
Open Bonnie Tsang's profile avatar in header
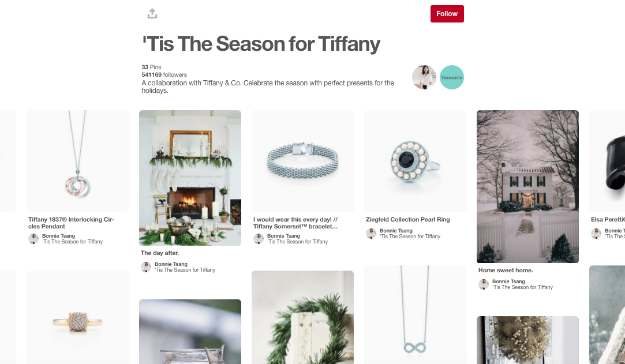[424, 77]
